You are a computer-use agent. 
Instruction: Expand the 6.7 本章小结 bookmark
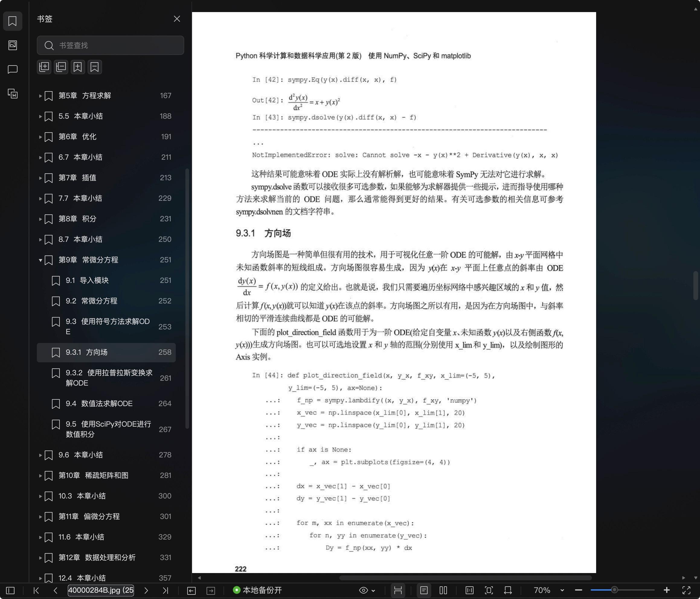40,157
